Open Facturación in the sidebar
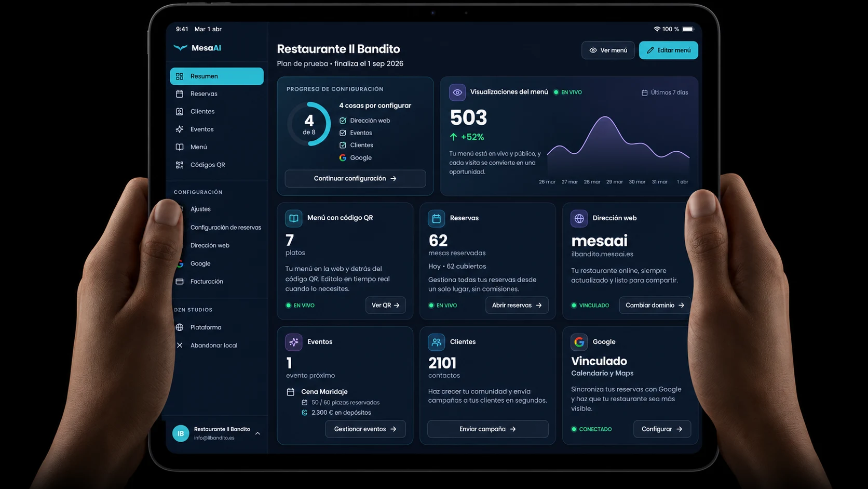Viewport: 868px width, 489px height. point(216,282)
